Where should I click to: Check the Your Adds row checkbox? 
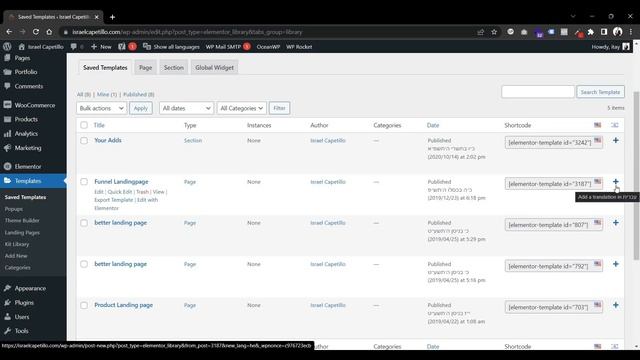84,140
